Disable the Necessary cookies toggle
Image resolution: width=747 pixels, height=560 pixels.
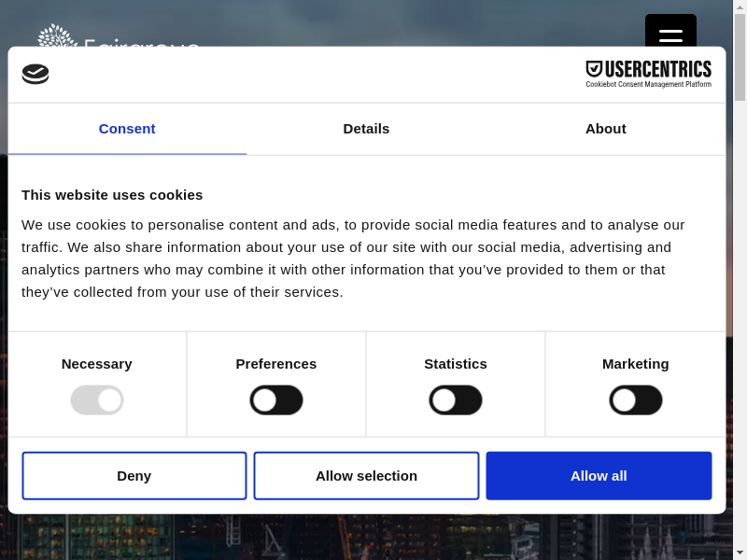click(97, 400)
